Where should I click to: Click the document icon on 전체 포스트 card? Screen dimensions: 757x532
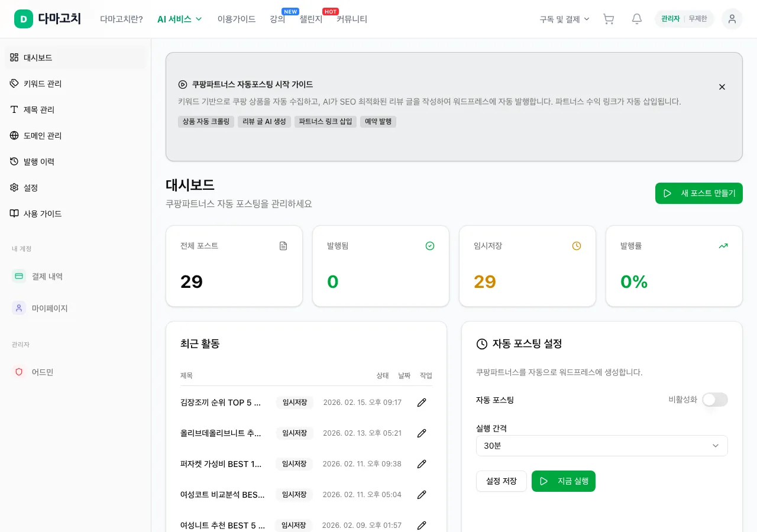(283, 246)
